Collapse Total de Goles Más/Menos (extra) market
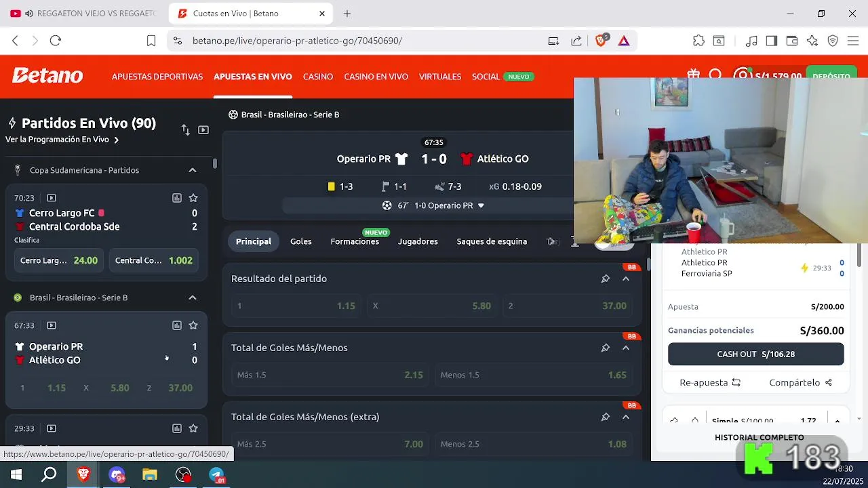This screenshot has width=868, height=488. point(626,417)
